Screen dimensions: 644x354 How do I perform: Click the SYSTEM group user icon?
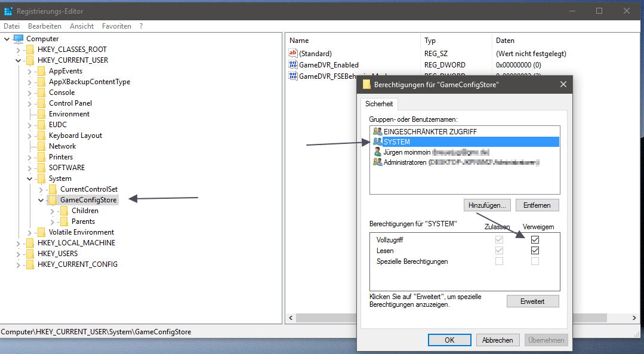click(377, 141)
